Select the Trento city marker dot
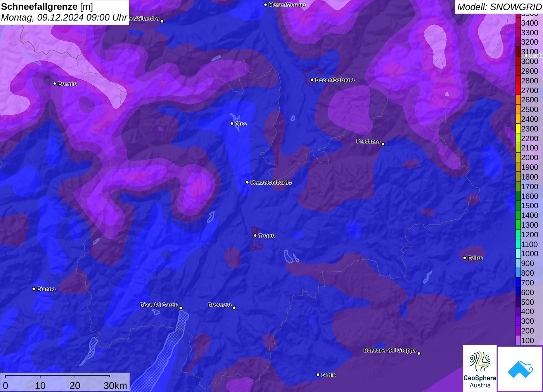This screenshot has height=392, width=543. (x=255, y=235)
